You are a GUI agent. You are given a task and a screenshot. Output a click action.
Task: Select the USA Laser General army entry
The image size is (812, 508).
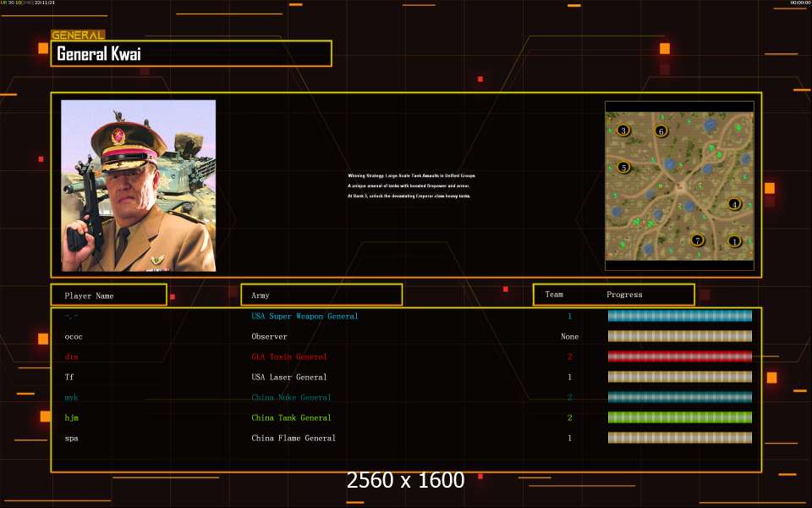click(x=289, y=377)
